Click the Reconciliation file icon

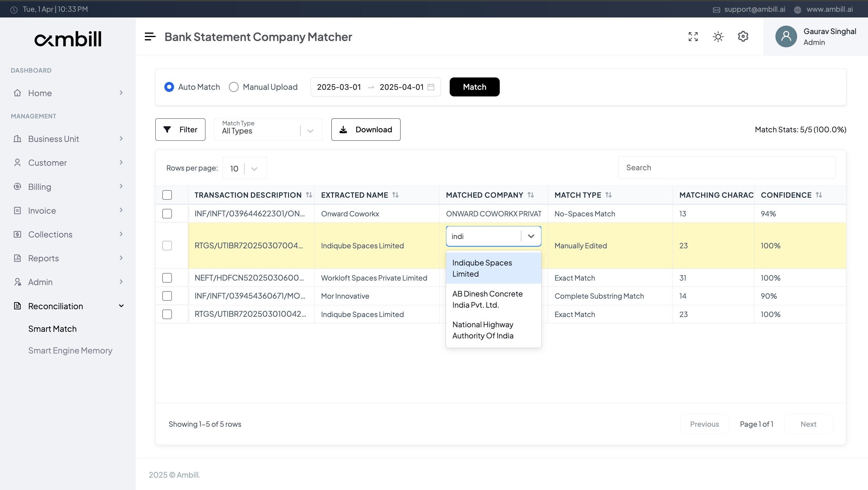tap(17, 306)
